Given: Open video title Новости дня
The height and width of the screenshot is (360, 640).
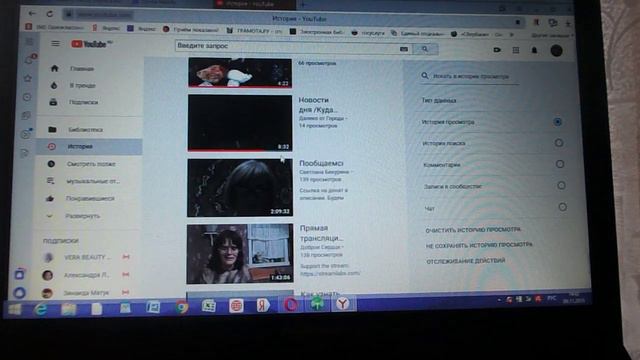Looking at the screenshot, I should click(318, 104).
